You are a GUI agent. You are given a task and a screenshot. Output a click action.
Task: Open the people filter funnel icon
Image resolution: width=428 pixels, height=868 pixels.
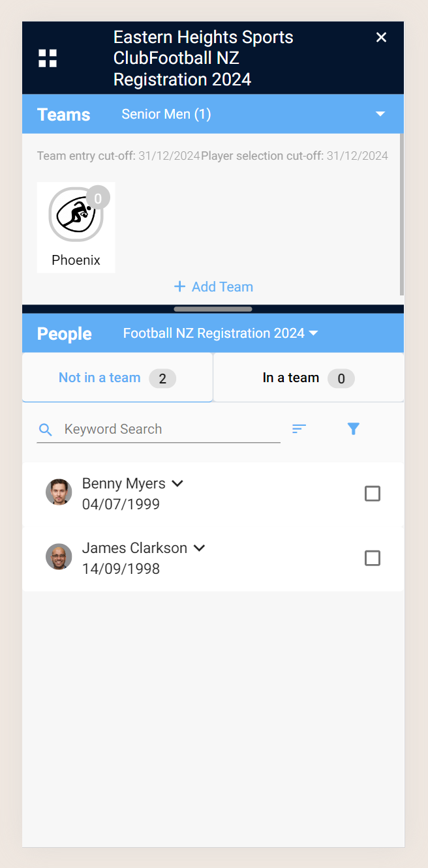click(x=354, y=428)
